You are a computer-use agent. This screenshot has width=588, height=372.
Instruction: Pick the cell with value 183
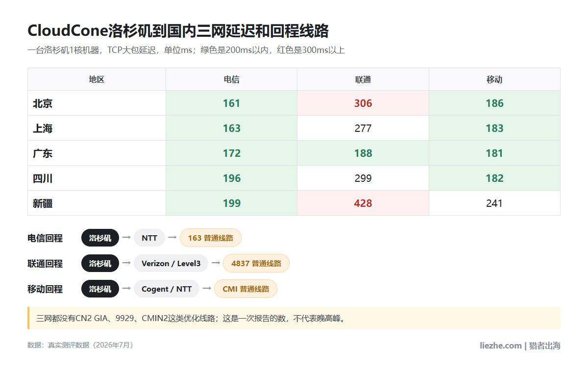click(x=494, y=128)
